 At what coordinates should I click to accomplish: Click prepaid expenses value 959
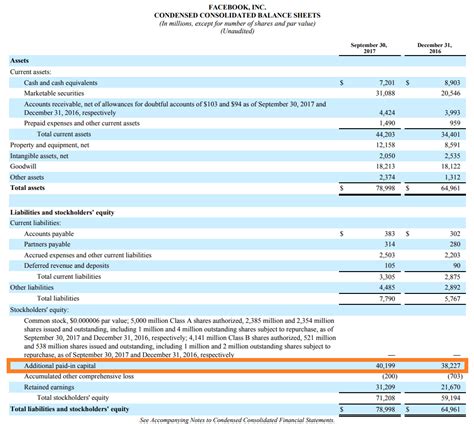tap(455, 123)
